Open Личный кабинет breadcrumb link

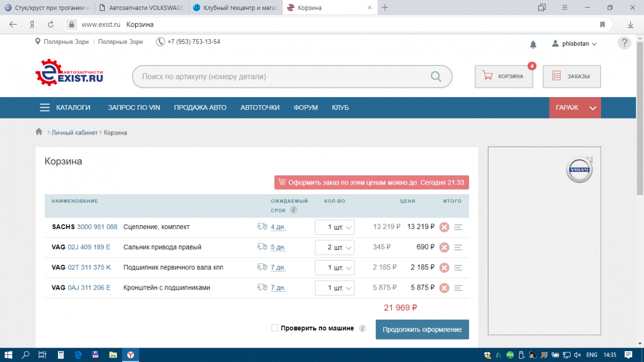[x=75, y=132]
